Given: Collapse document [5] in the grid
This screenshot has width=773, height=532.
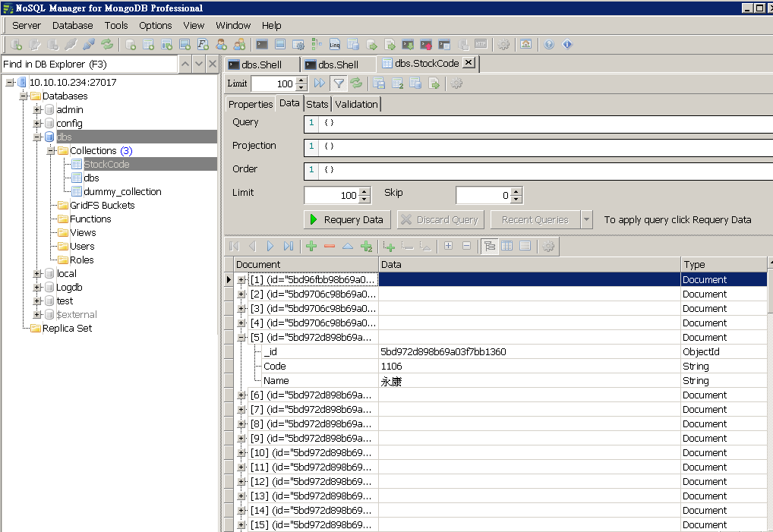Looking at the screenshot, I should 241,338.
